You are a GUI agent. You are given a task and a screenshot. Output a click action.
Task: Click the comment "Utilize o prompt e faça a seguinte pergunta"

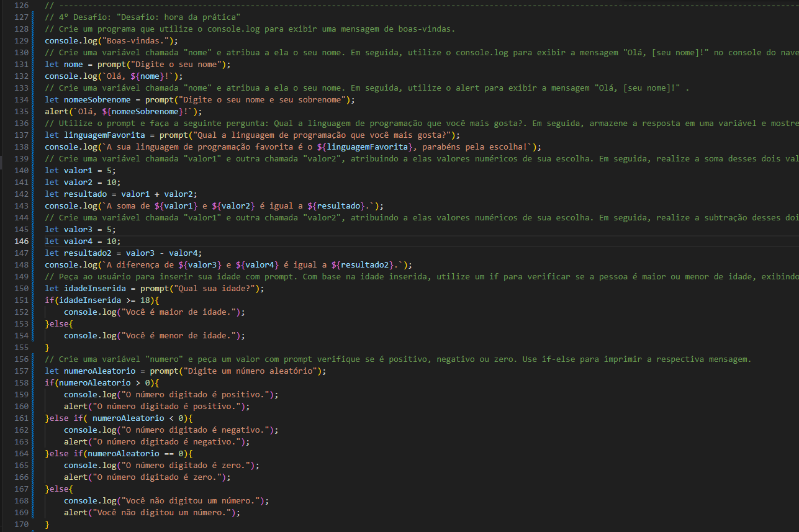[422, 124]
